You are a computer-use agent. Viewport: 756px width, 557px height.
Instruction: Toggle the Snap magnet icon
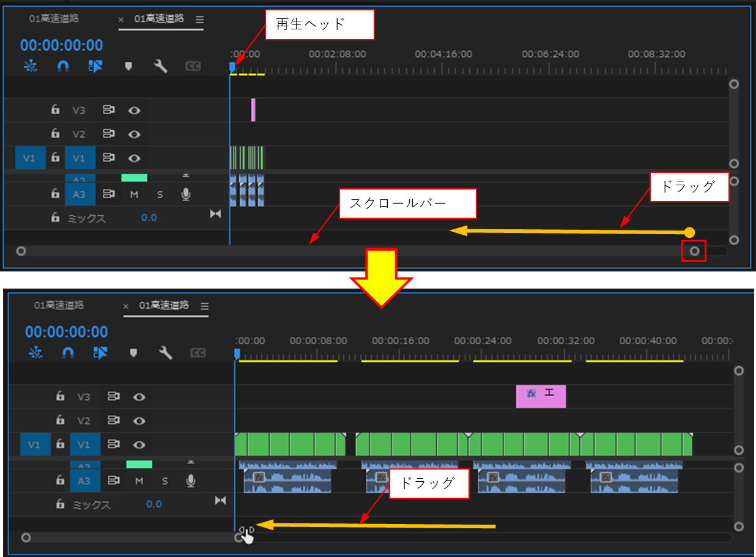(x=62, y=66)
